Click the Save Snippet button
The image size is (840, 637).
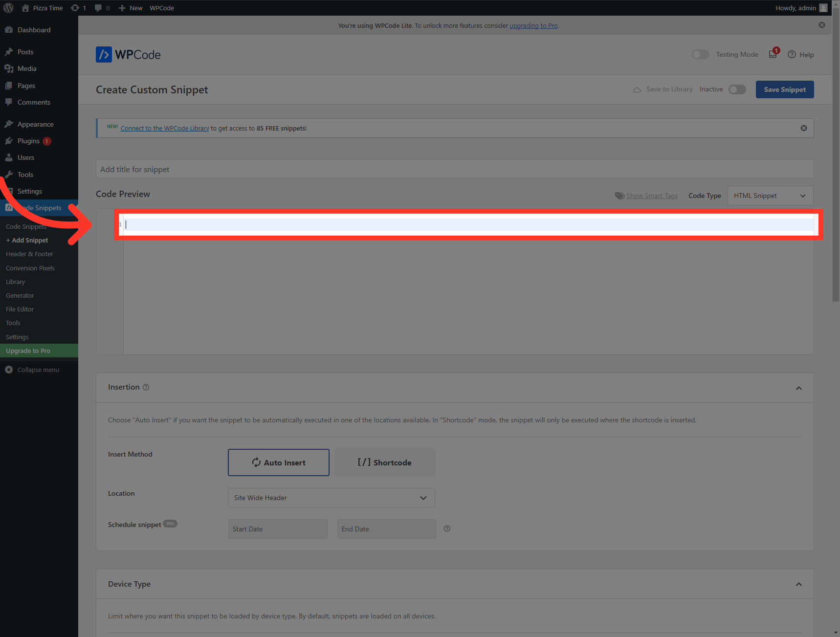784,89
